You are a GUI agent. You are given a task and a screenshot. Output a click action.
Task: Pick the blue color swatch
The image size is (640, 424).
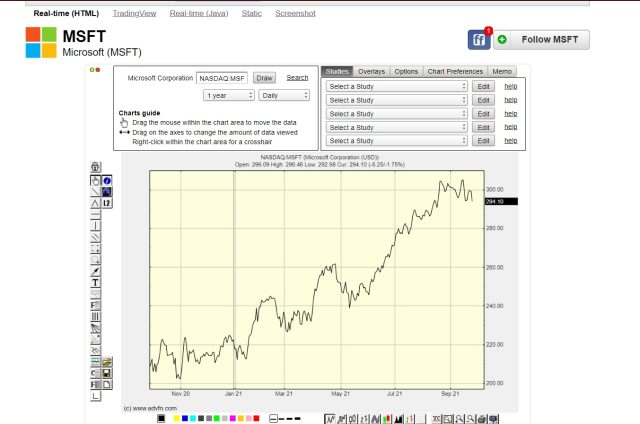tap(185, 418)
